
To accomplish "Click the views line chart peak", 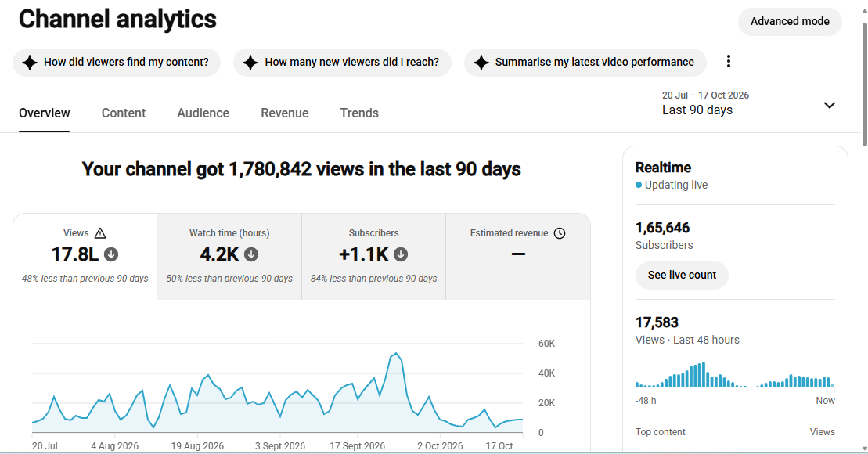I will tap(396, 354).
